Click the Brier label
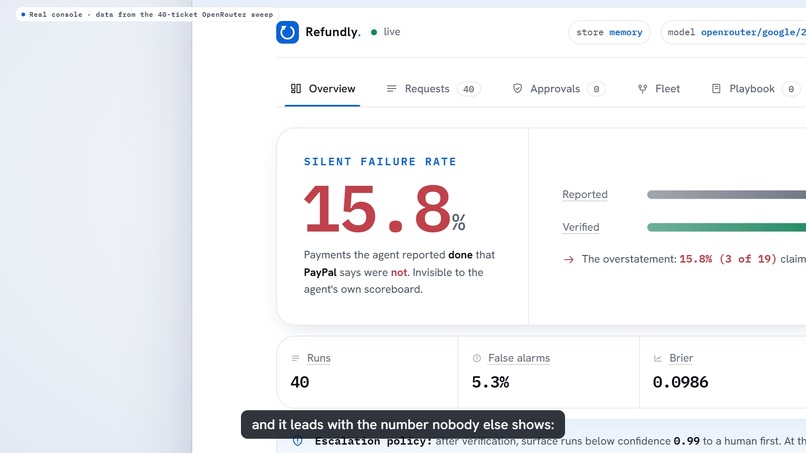The width and height of the screenshot is (806, 453). (681, 358)
